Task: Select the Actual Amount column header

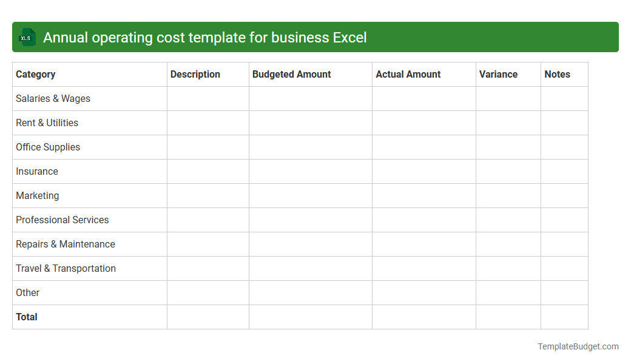Action: 408,74
